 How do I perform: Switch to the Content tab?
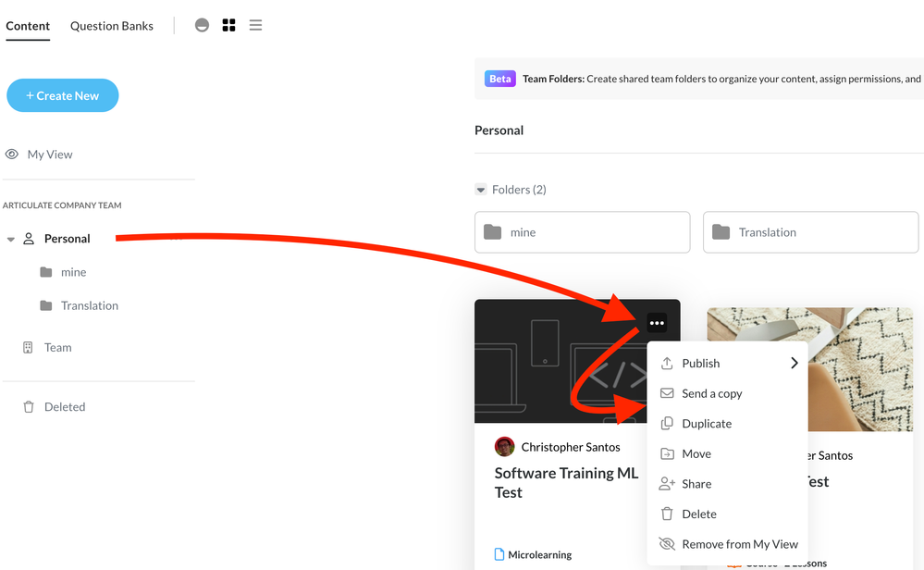[x=28, y=26]
